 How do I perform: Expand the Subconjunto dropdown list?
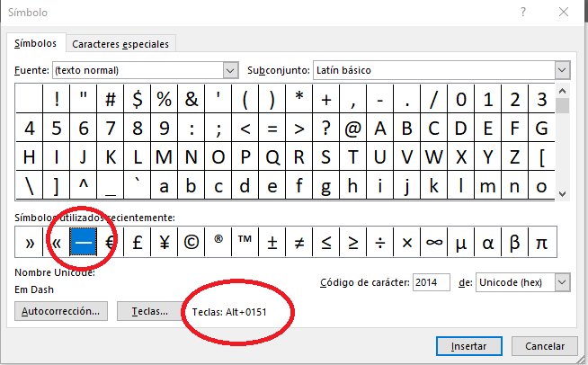pyautogui.click(x=562, y=70)
